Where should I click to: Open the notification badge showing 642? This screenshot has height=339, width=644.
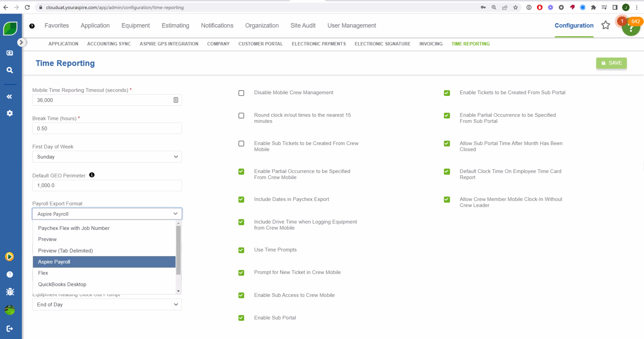[635, 21]
